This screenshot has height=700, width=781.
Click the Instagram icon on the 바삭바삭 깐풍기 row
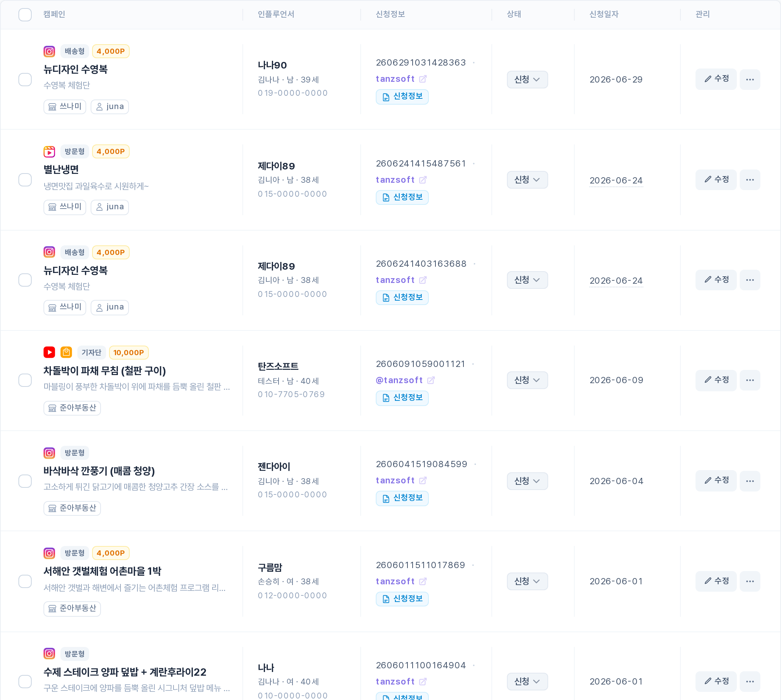pos(49,453)
